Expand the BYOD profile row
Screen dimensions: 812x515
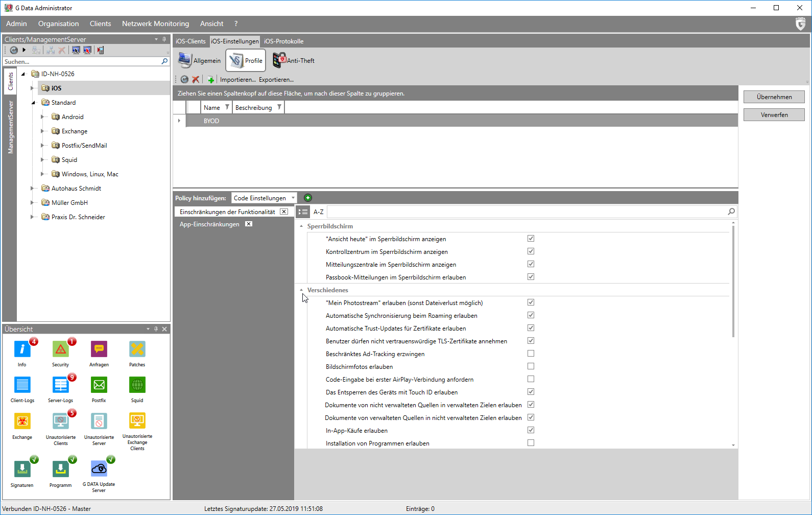tap(179, 121)
